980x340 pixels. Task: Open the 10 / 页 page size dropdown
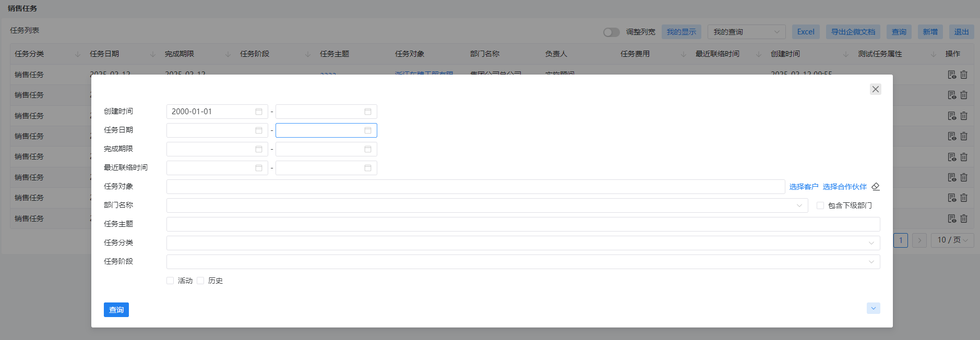point(952,240)
